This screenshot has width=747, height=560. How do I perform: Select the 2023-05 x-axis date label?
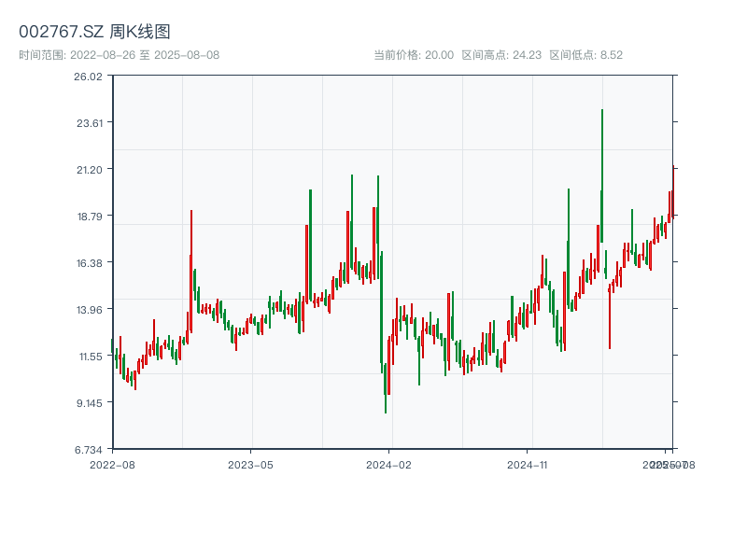click(251, 464)
